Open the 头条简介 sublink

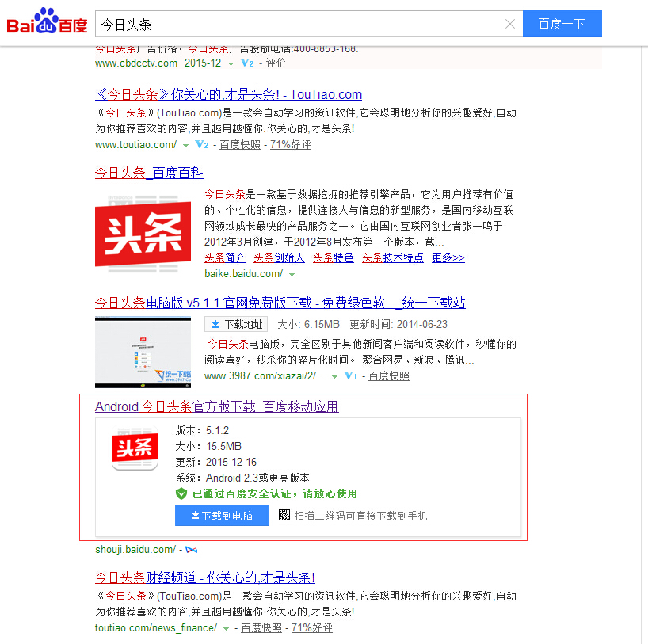click(225, 258)
